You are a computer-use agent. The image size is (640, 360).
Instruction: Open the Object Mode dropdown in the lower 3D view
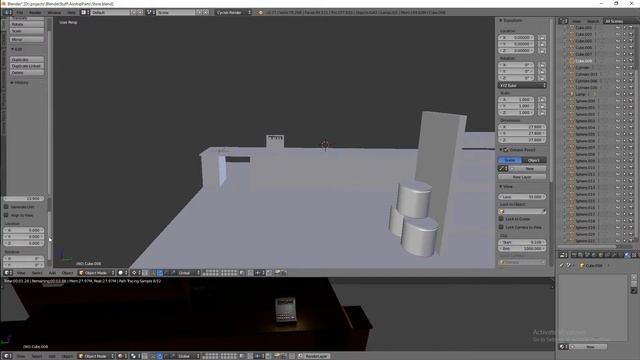coord(97,356)
